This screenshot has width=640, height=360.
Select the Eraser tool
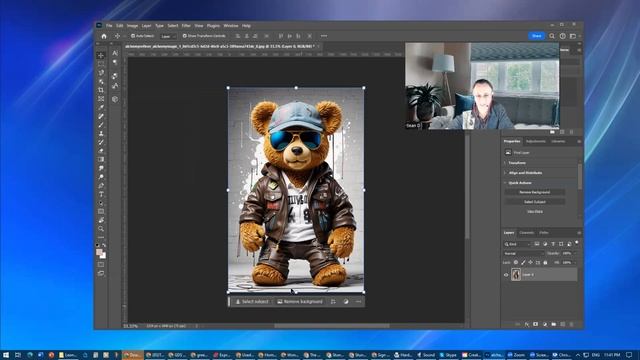[x=101, y=151]
